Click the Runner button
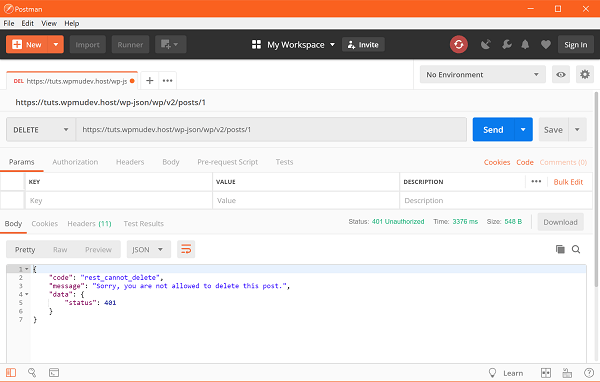The width and height of the screenshot is (600, 382). pyautogui.click(x=130, y=45)
